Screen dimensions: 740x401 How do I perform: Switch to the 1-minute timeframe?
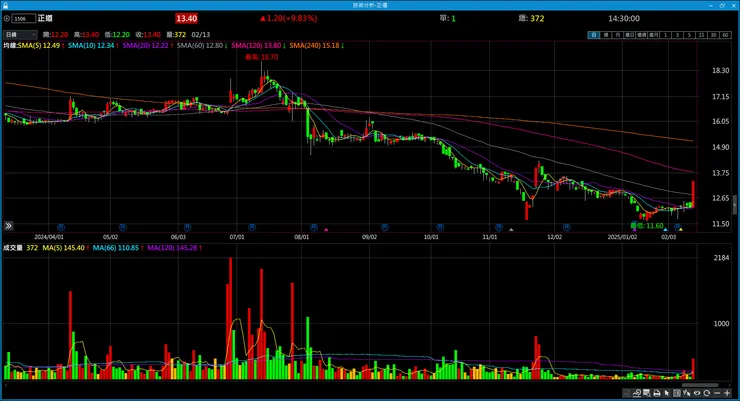665,35
